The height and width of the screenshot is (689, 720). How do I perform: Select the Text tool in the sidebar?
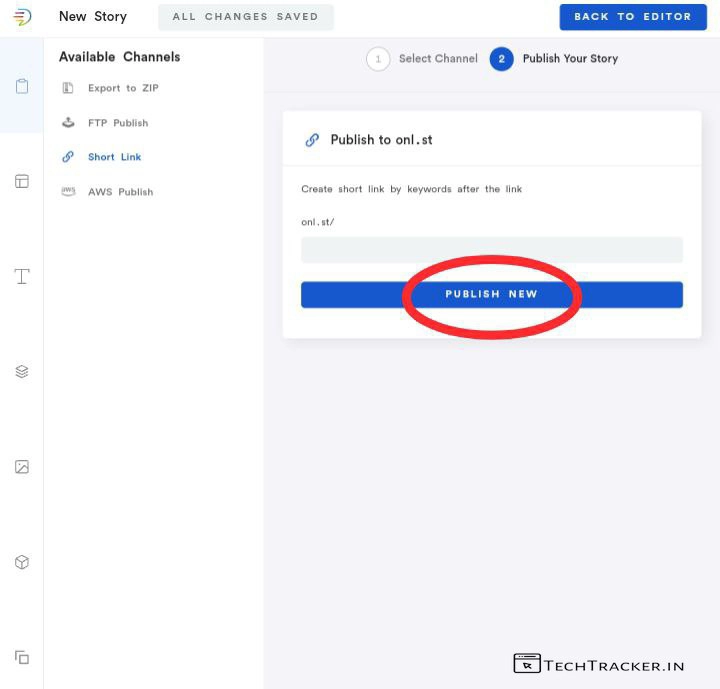coord(22,276)
